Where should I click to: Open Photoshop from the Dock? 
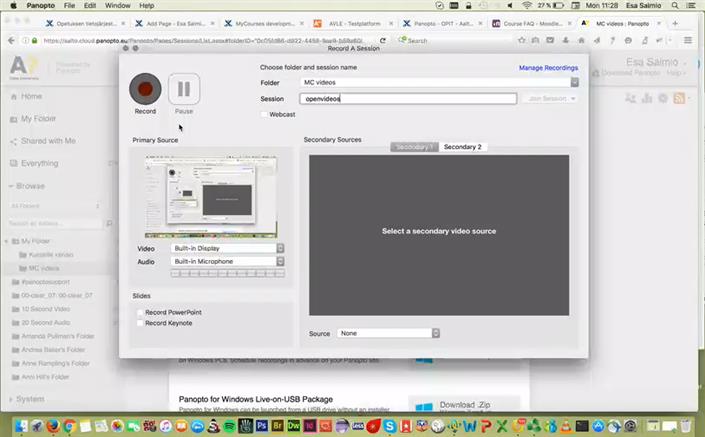coord(261,425)
